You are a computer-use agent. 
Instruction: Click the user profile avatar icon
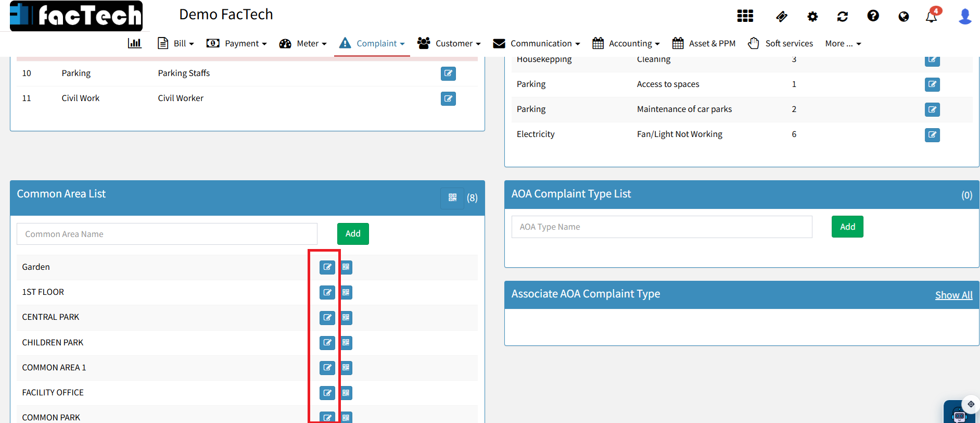pyautogui.click(x=964, y=16)
